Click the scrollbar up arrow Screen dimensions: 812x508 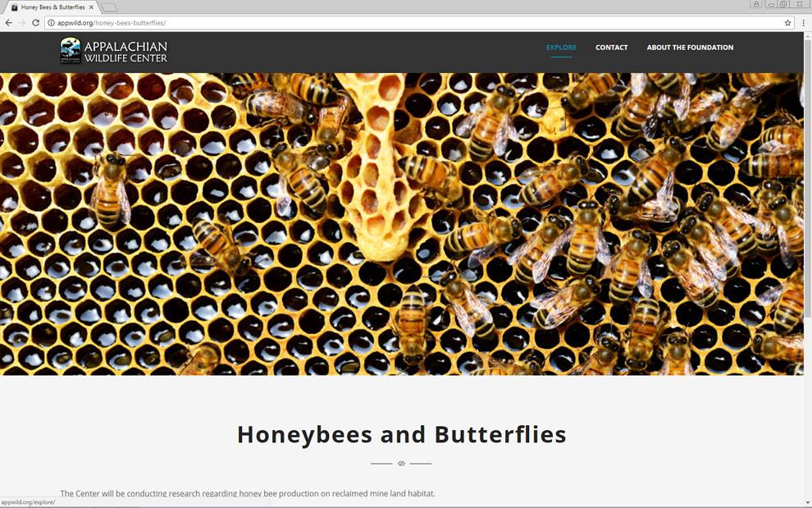807,36
